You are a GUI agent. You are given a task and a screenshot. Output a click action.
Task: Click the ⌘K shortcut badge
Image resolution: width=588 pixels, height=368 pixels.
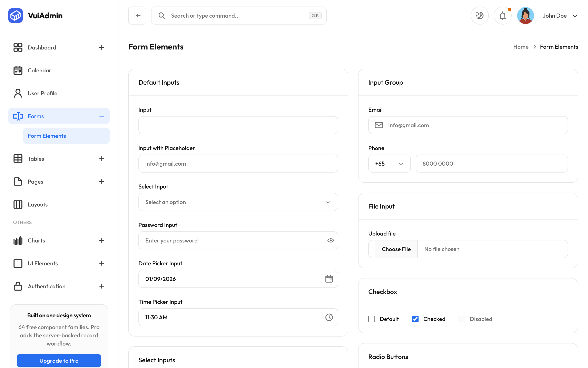(x=315, y=16)
